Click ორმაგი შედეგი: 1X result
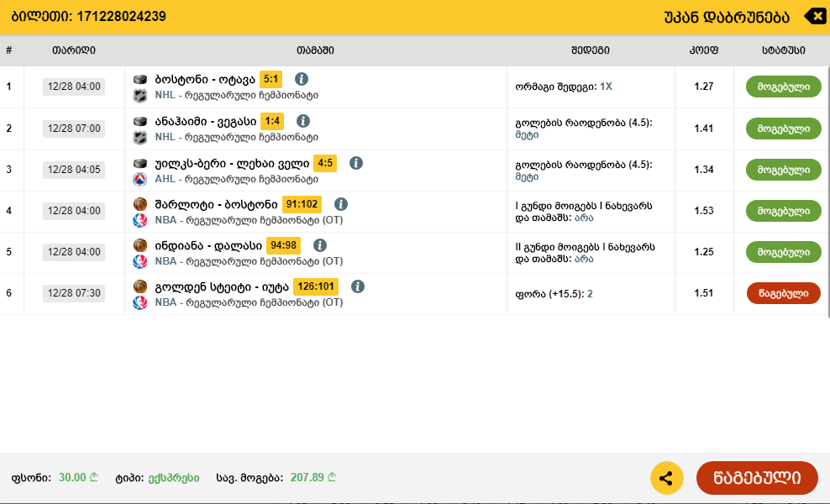The width and height of the screenshot is (830, 504). pyautogui.click(x=563, y=87)
